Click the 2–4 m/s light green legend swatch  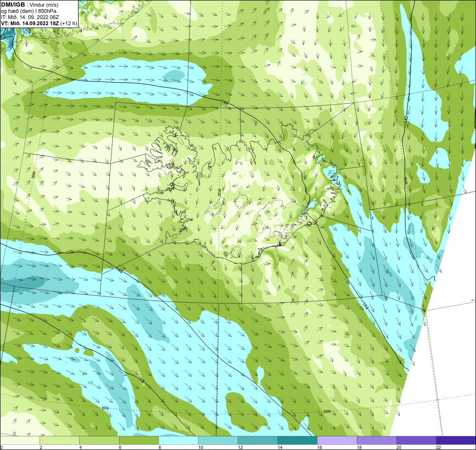(x=59, y=440)
